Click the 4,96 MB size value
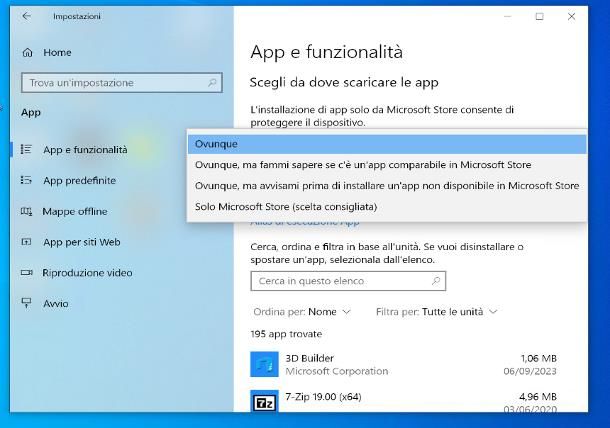 pyautogui.click(x=538, y=396)
